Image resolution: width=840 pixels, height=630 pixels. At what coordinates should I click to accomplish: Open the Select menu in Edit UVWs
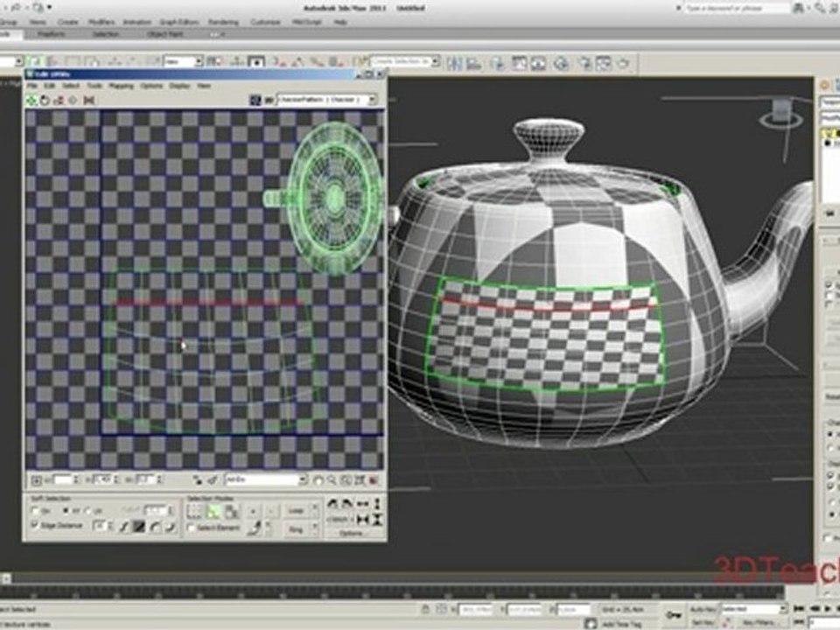click(71, 86)
